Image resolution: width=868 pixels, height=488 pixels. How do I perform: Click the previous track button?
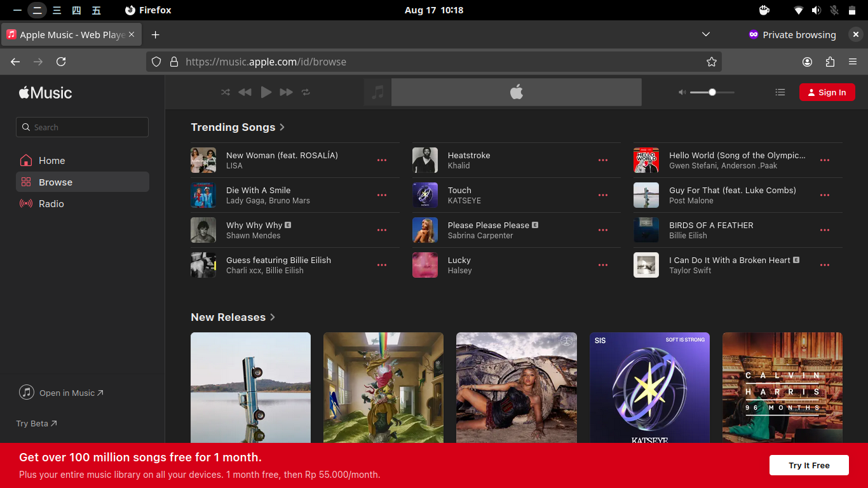(x=245, y=92)
